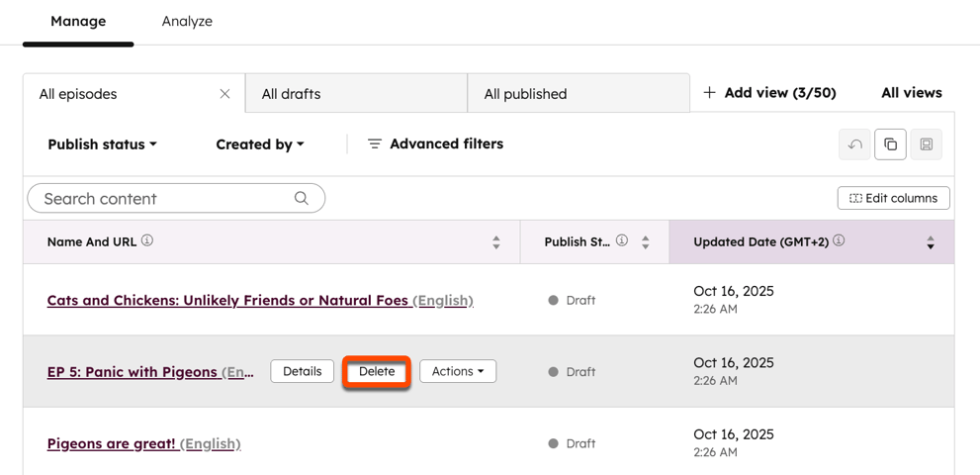Click the search magnifier icon

click(302, 198)
